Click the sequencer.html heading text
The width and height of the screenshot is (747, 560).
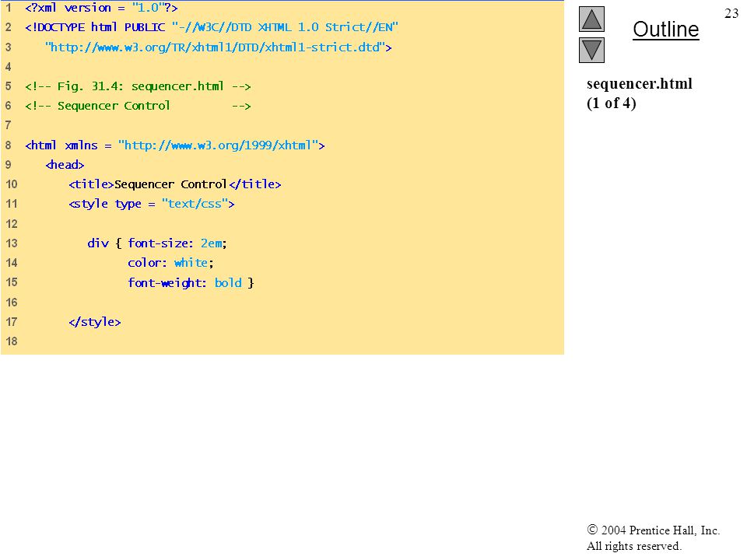point(640,84)
